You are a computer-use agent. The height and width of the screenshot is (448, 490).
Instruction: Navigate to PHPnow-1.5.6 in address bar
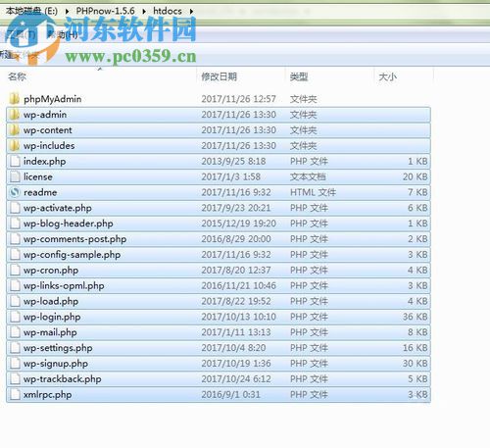(105, 11)
